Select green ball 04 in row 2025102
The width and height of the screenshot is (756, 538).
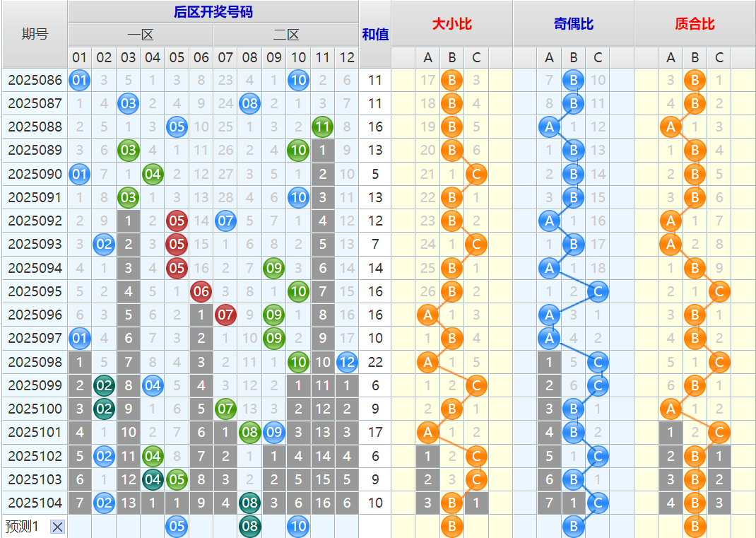tap(153, 456)
